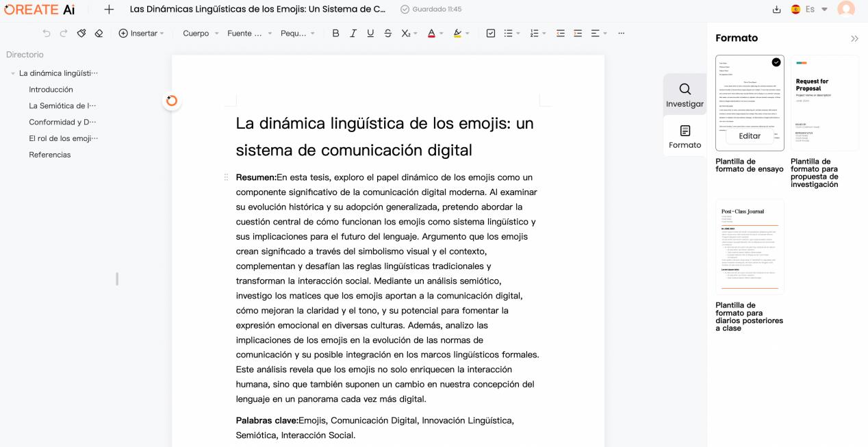Switch to the Formato side tab
The width and height of the screenshot is (868, 447).
click(x=685, y=136)
